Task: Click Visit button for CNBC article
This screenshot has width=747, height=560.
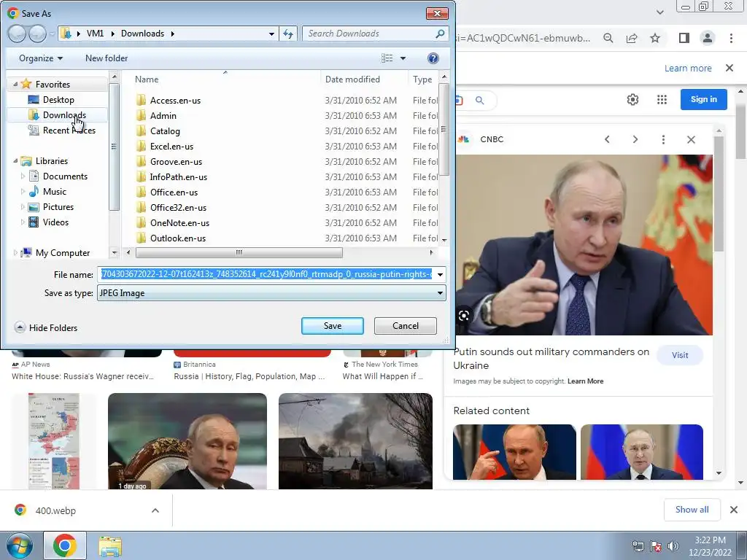Action: pos(680,355)
